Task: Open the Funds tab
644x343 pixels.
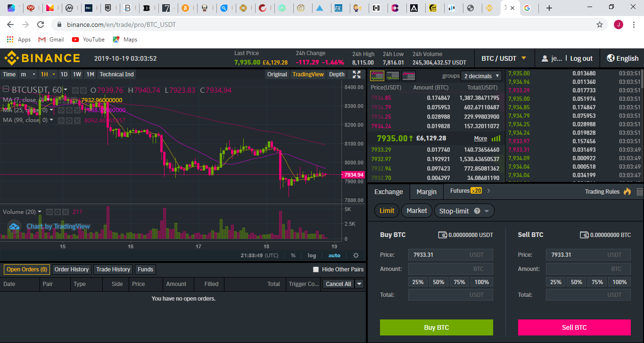Action: pyautogui.click(x=145, y=269)
